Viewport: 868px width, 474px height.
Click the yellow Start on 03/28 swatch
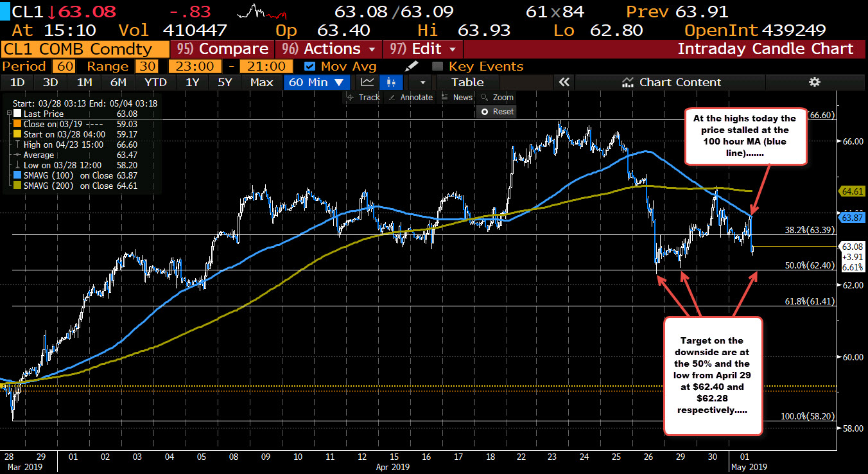17,134
